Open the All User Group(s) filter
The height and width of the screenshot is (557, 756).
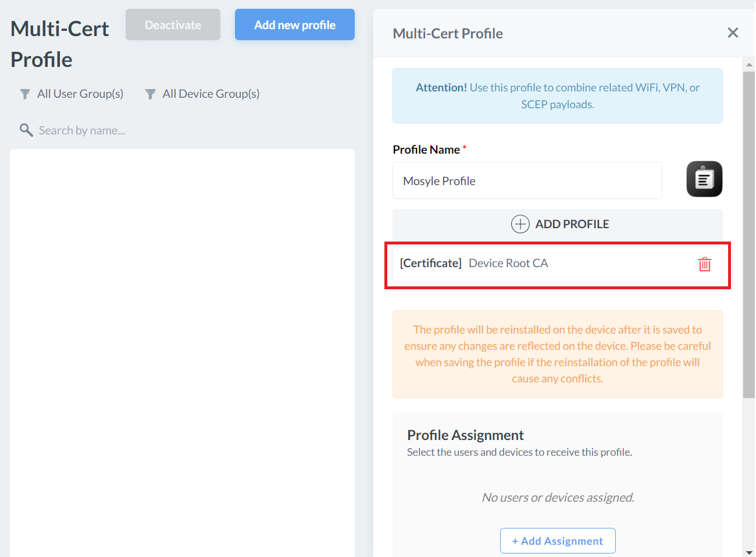coord(80,94)
